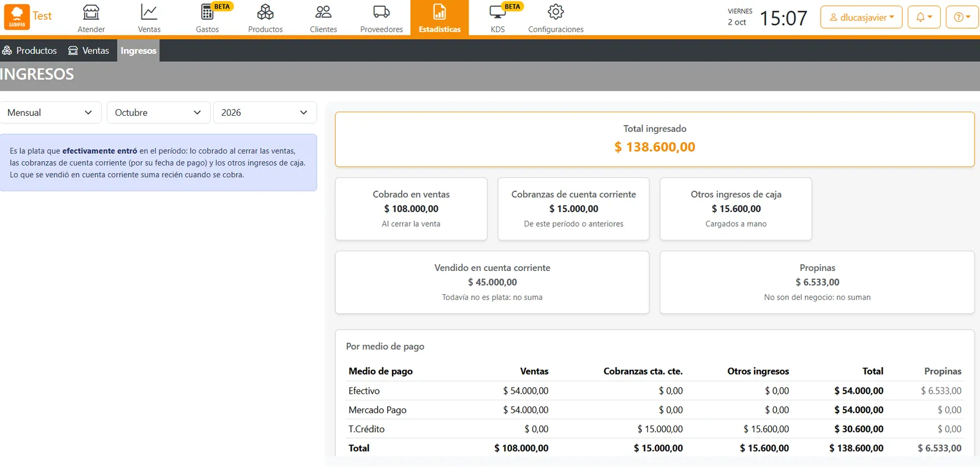Click the 'Cobranzas cta. cte.' column header
The image size is (980, 469).
[643, 371]
